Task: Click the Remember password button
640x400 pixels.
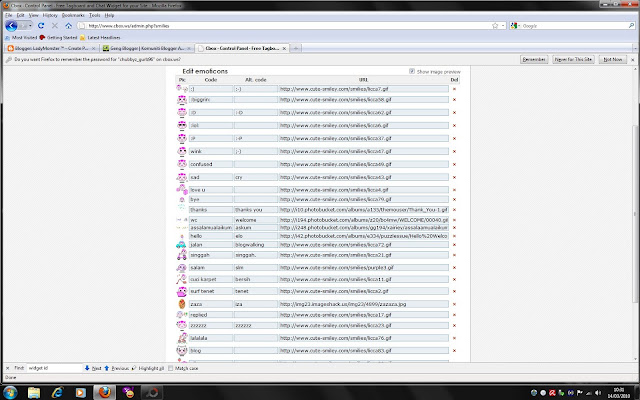Action: pos(534,60)
